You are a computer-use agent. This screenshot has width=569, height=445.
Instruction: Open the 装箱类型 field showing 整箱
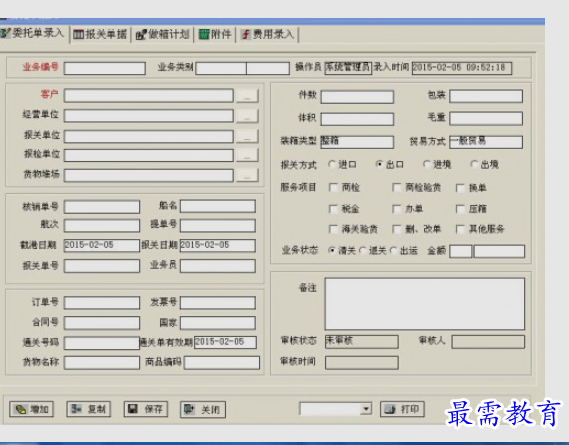357,142
